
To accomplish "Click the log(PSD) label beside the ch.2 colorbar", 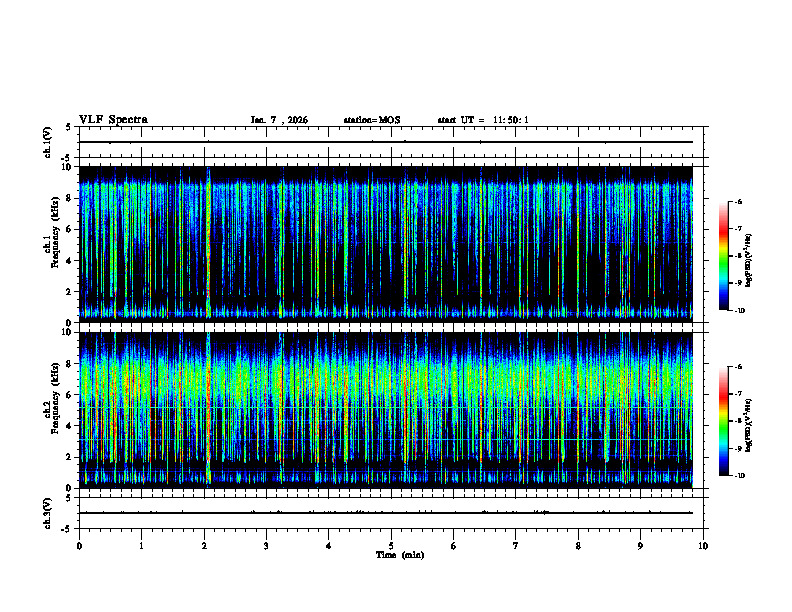I will coord(749,426).
